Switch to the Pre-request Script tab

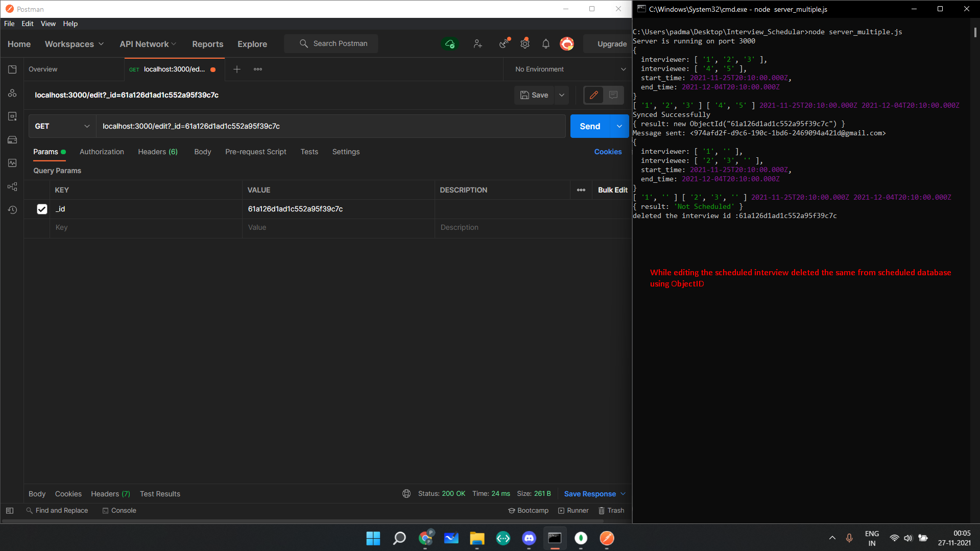(255, 152)
